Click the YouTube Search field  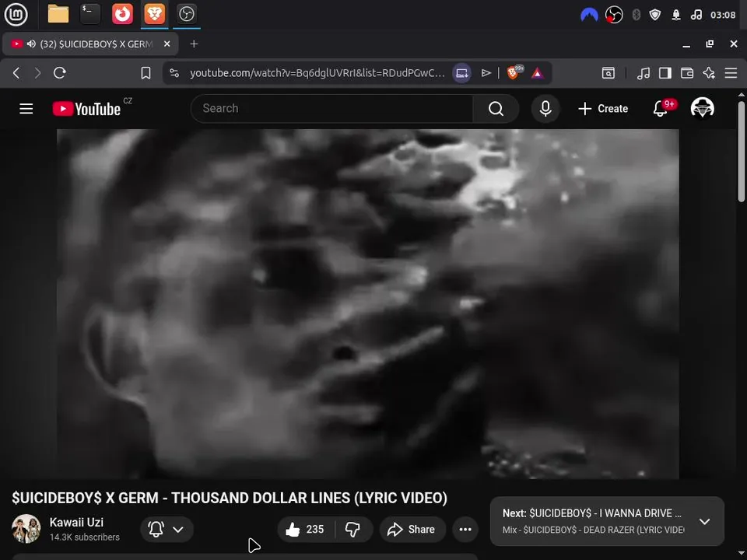tap(331, 109)
